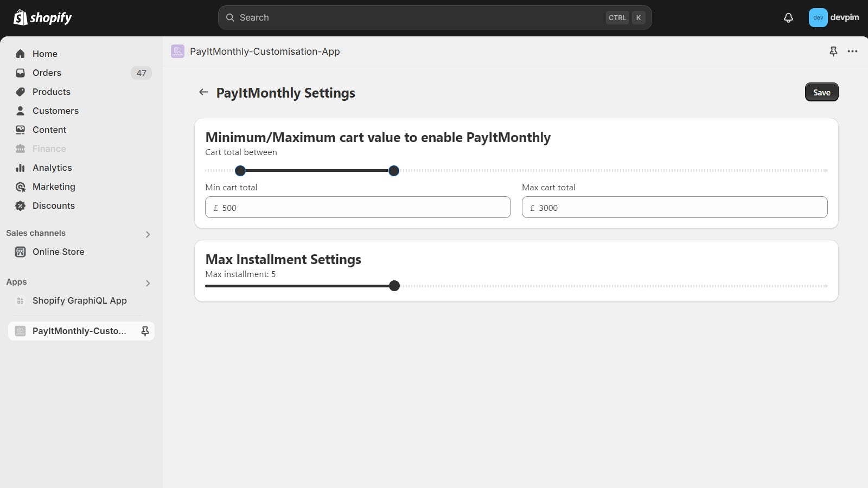Select the Products icon
Viewport: 868px width, 488px height.
[x=20, y=92]
